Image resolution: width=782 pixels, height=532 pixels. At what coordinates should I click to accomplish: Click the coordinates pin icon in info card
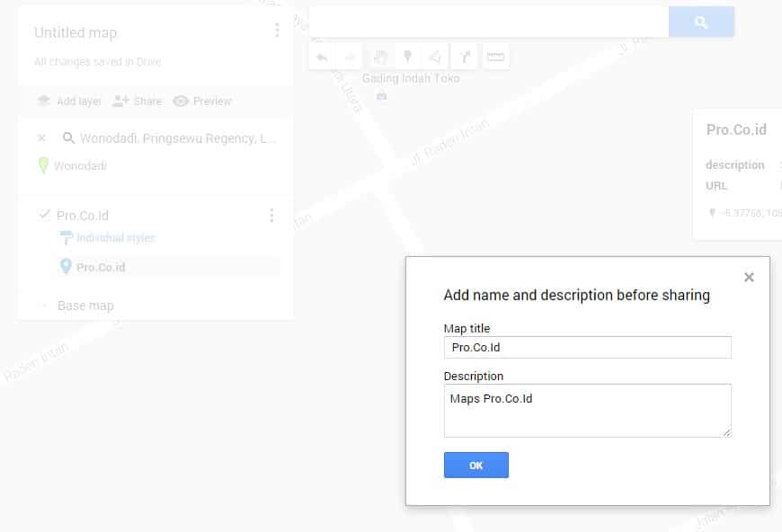pyautogui.click(x=712, y=213)
